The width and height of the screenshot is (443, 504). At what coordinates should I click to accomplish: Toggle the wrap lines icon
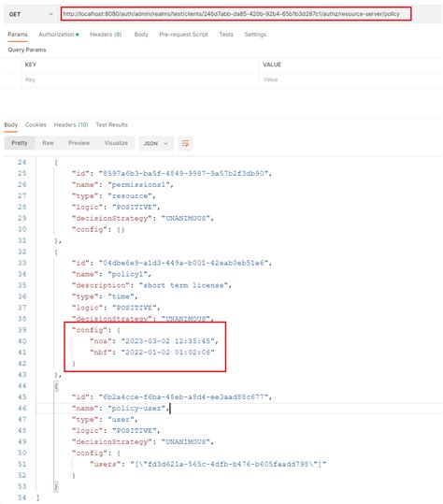pos(185,143)
